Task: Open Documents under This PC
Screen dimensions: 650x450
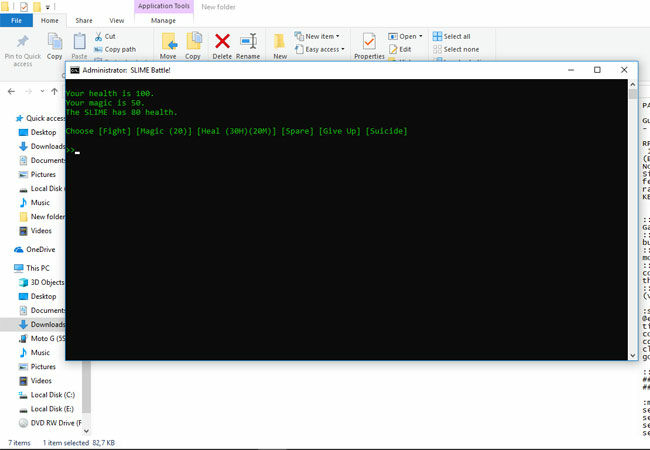Action: coord(42,310)
